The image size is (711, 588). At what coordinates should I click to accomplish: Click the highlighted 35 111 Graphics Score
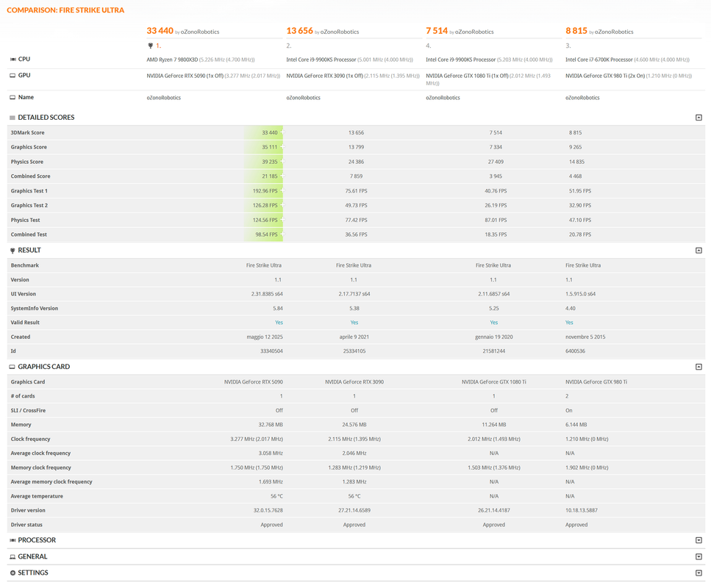coord(269,147)
